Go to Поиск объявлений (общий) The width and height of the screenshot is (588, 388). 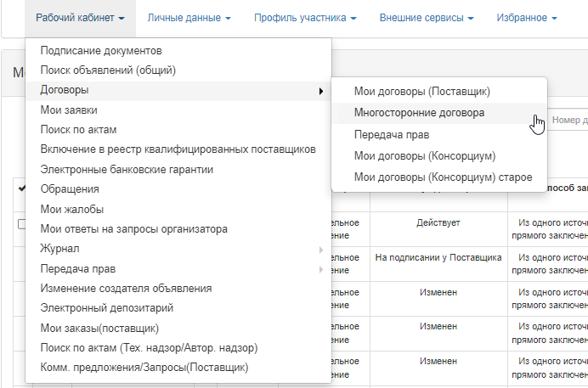tap(108, 70)
